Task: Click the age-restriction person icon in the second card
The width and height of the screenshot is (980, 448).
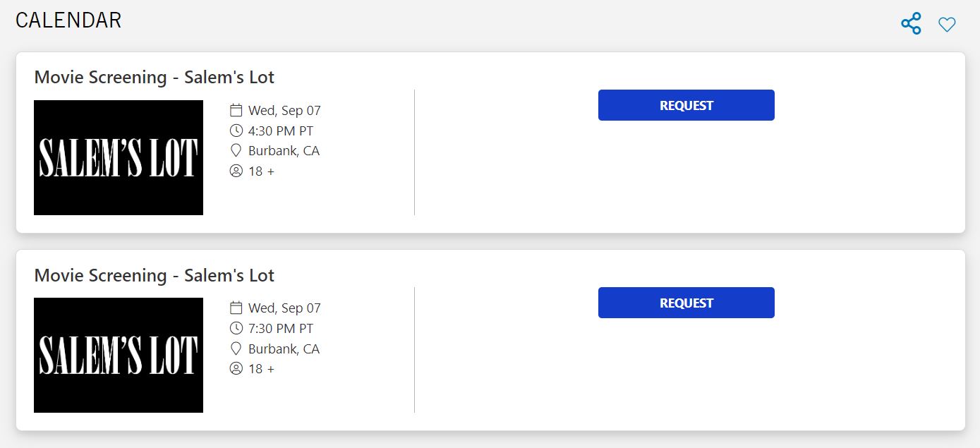Action: click(x=236, y=368)
